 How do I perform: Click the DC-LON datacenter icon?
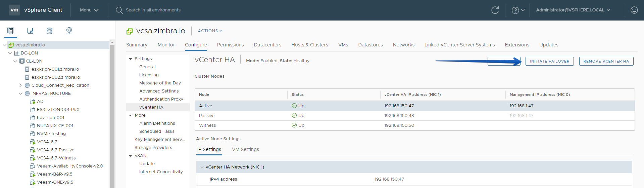pos(16,53)
